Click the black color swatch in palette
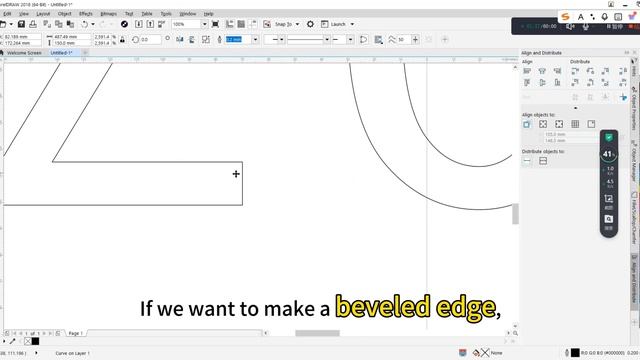Screen dimensions: 640x360 pyautogui.click(x=36, y=341)
